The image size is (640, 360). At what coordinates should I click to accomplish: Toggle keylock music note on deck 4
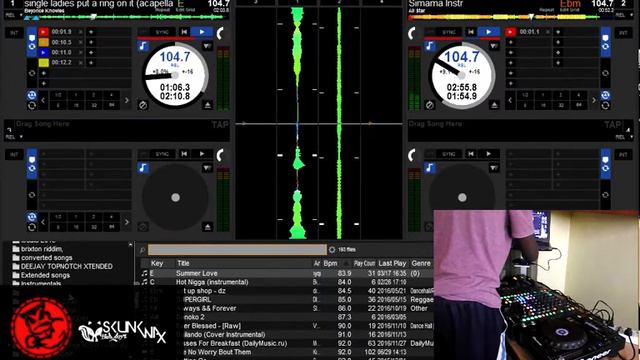coord(429,167)
